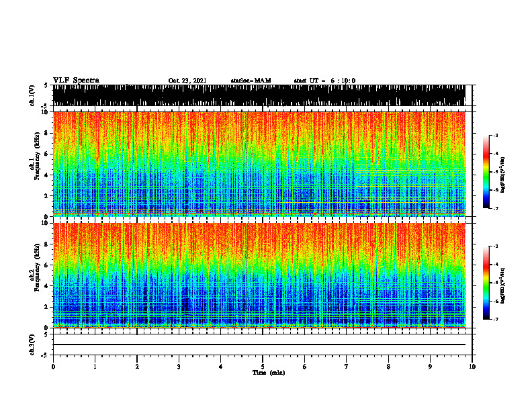Click time-axis tick label "10"

472,367
